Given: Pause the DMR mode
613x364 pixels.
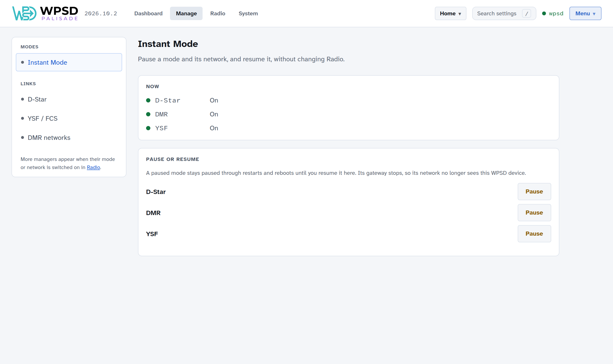Looking at the screenshot, I should point(534,213).
